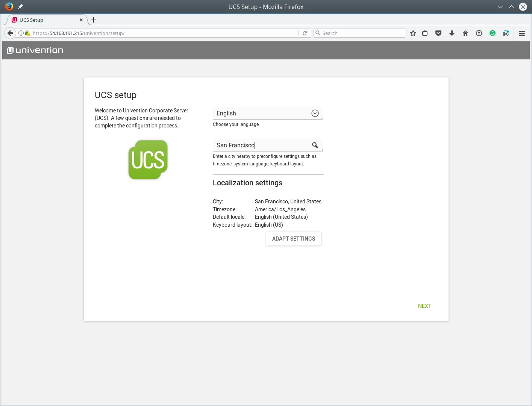Click the green UCS logo image
This screenshot has width=532, height=406.
point(148,160)
